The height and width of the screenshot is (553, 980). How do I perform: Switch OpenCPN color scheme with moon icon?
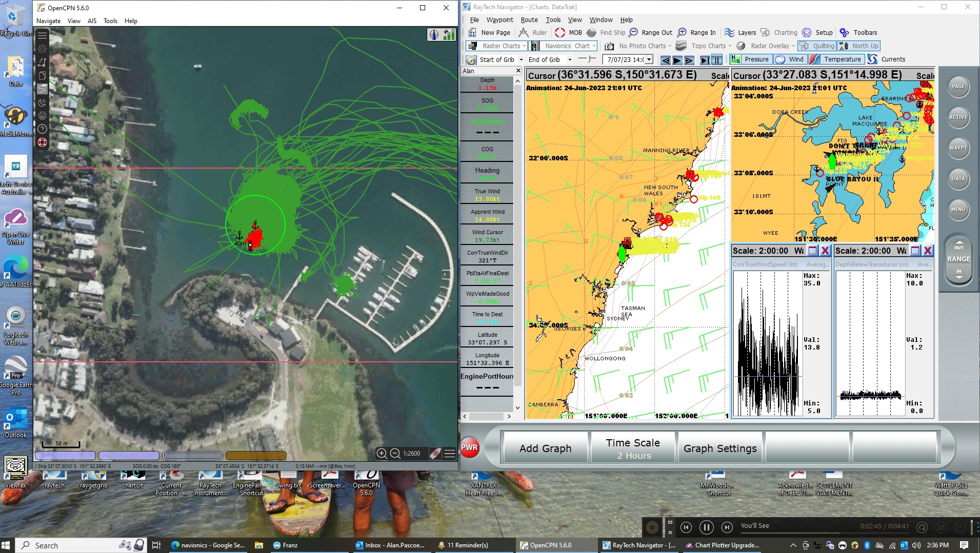43,103
